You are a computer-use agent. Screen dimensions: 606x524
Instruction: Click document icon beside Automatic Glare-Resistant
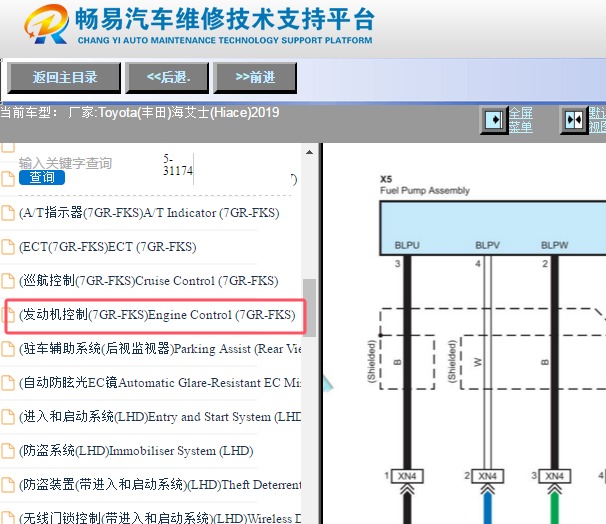[x=7, y=383]
